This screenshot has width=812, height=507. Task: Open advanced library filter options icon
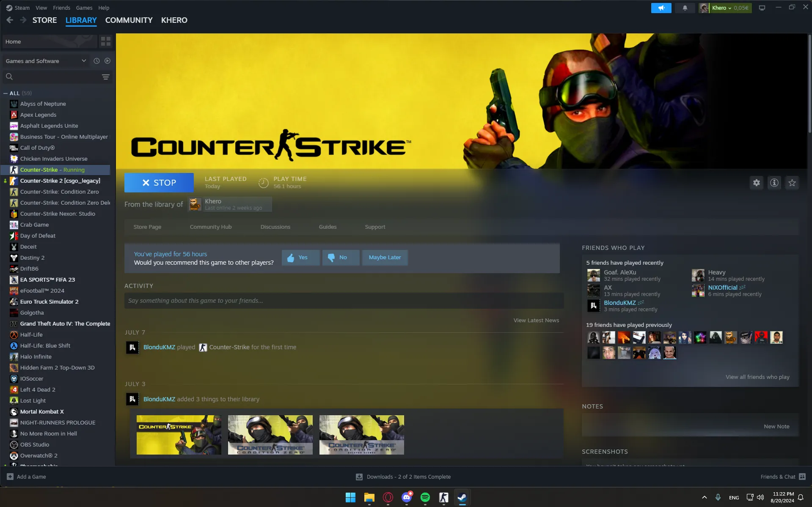pyautogui.click(x=105, y=77)
